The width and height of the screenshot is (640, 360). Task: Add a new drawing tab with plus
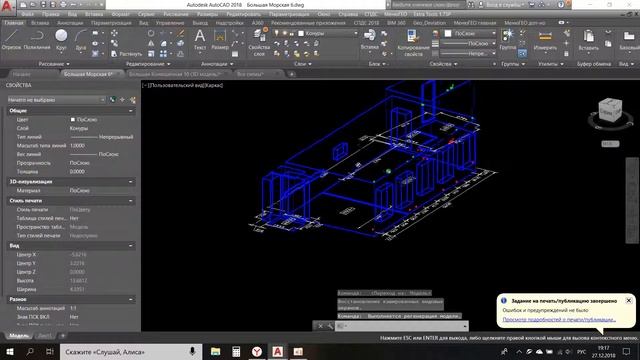click(291, 74)
